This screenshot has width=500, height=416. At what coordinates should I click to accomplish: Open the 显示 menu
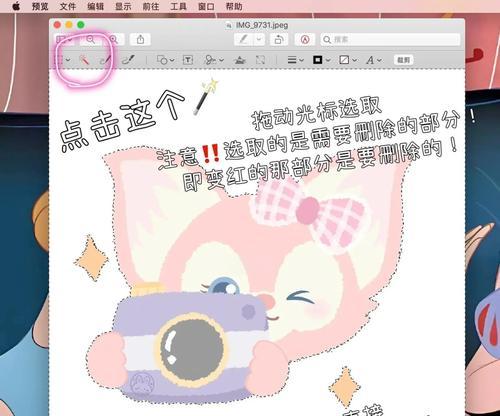coord(123,6)
